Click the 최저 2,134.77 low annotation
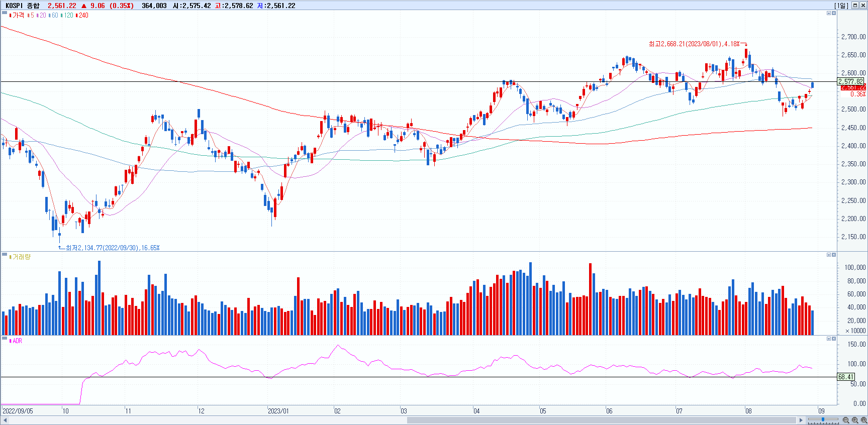The height and width of the screenshot is (425, 868). (x=113, y=248)
